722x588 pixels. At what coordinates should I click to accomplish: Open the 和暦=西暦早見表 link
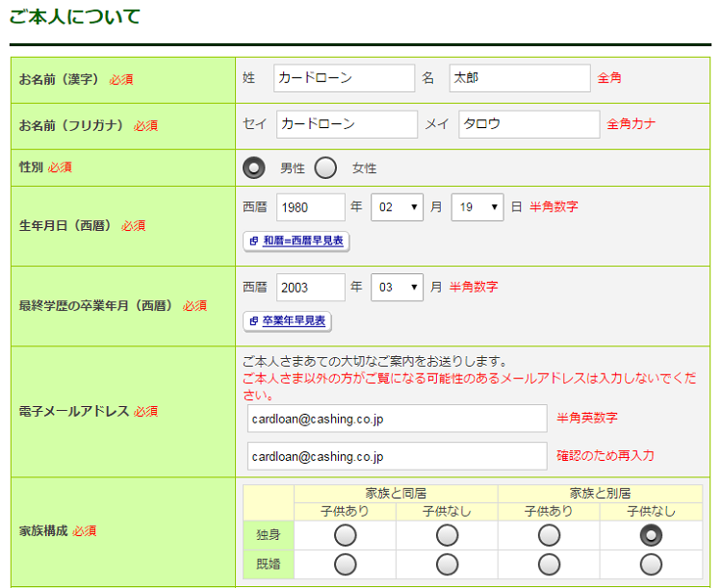coord(297,241)
